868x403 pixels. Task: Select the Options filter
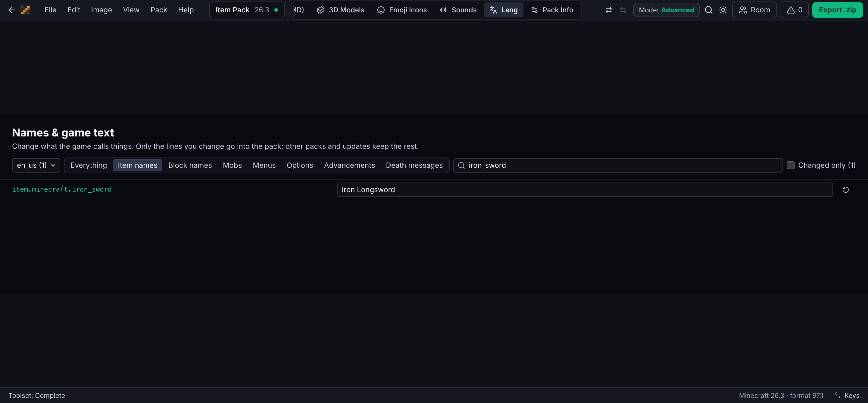coord(300,165)
